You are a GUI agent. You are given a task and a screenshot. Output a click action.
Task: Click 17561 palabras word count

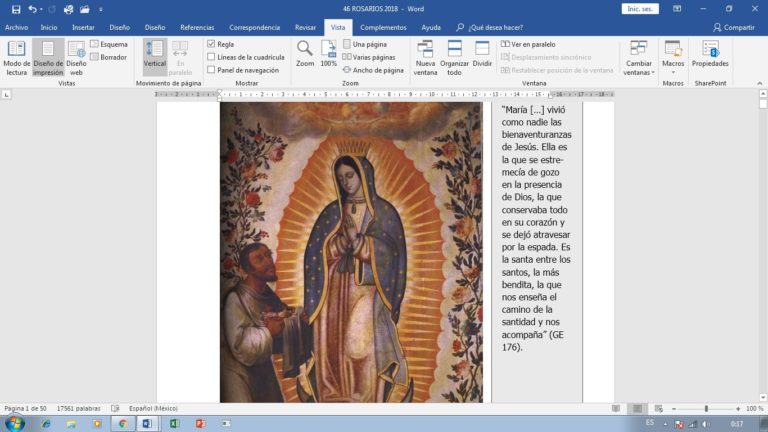78,408
